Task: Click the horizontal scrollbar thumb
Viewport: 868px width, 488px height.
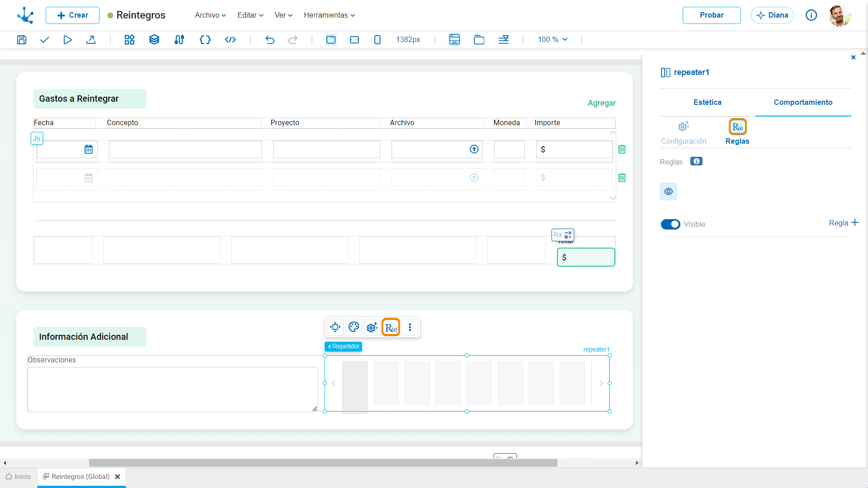Action: (323, 463)
